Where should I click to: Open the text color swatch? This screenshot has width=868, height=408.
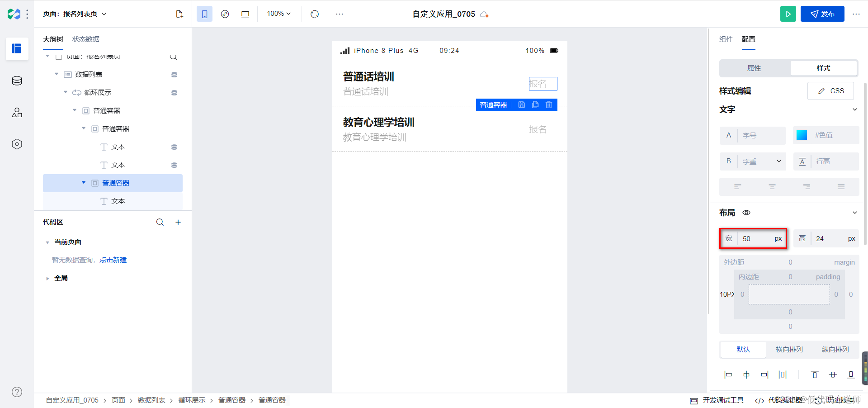pyautogui.click(x=802, y=135)
